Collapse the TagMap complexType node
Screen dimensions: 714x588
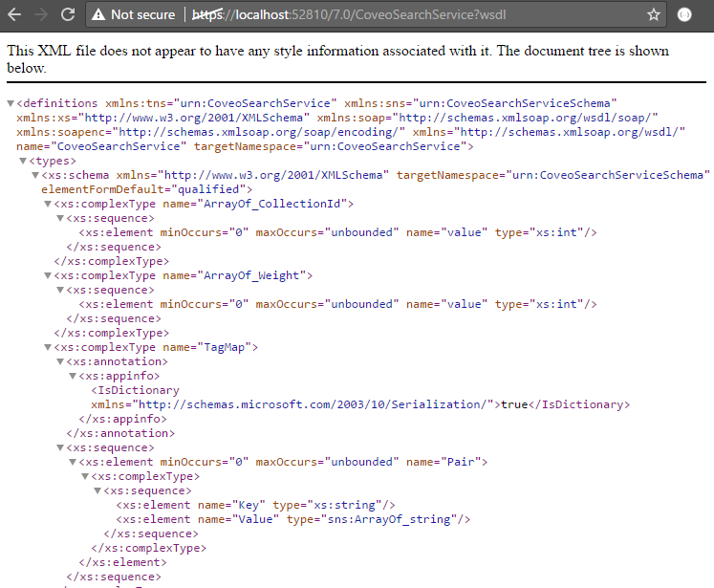click(x=48, y=347)
